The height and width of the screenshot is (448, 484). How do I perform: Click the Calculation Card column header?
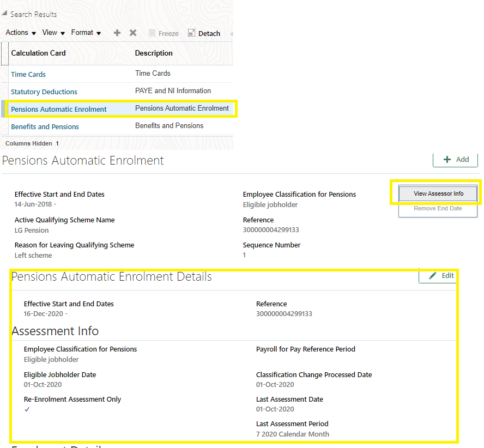[38, 53]
